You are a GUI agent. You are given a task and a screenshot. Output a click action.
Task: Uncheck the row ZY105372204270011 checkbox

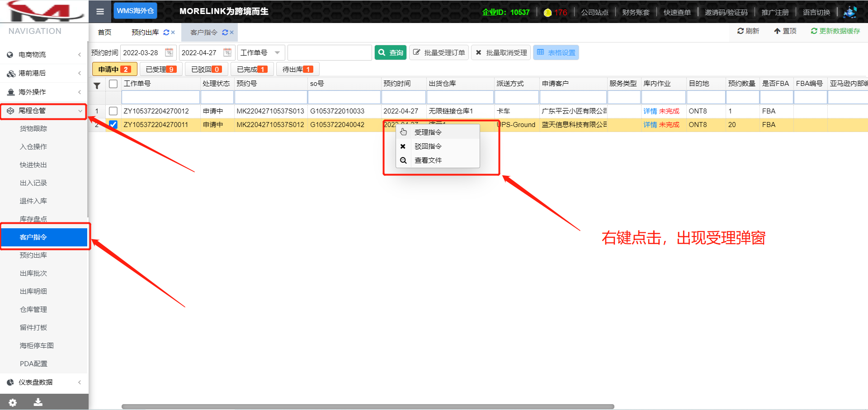(x=113, y=125)
